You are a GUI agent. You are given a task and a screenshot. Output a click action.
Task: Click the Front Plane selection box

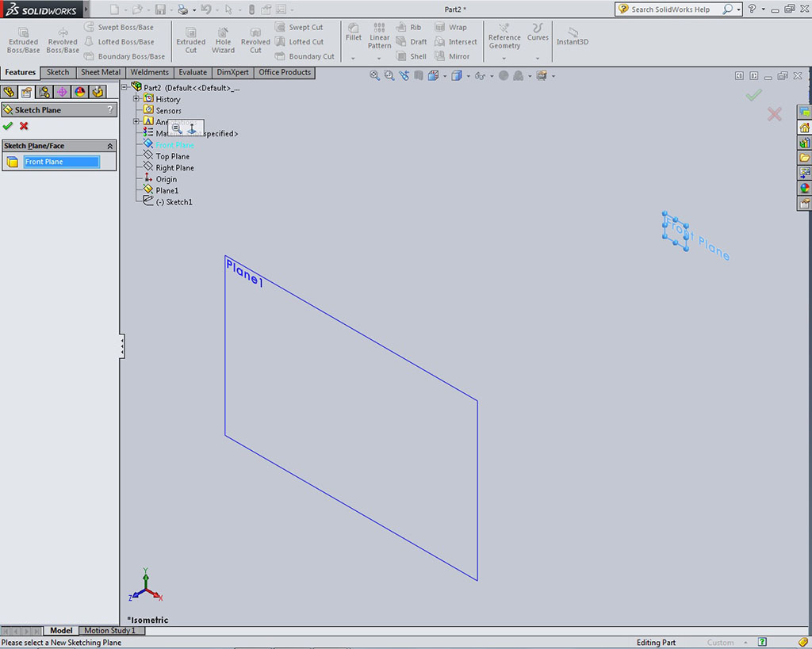pyautogui.click(x=62, y=162)
